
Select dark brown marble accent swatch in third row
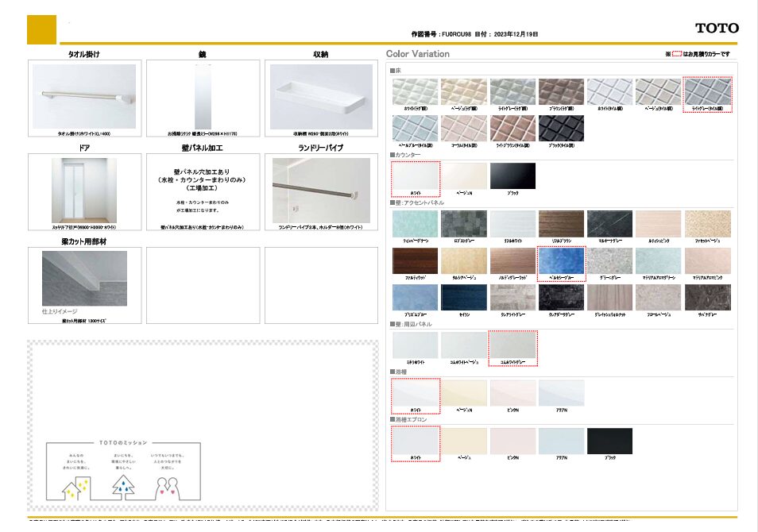tap(708, 297)
